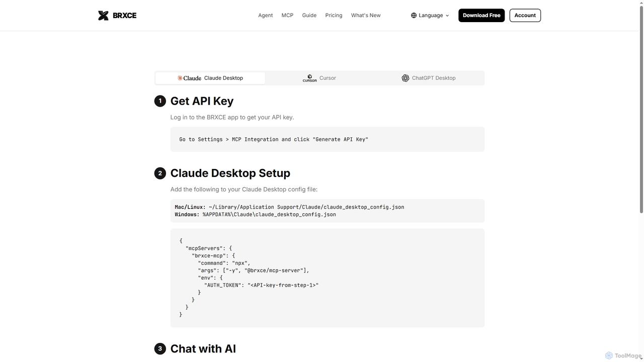Switch to the Cursor tab

(319, 78)
